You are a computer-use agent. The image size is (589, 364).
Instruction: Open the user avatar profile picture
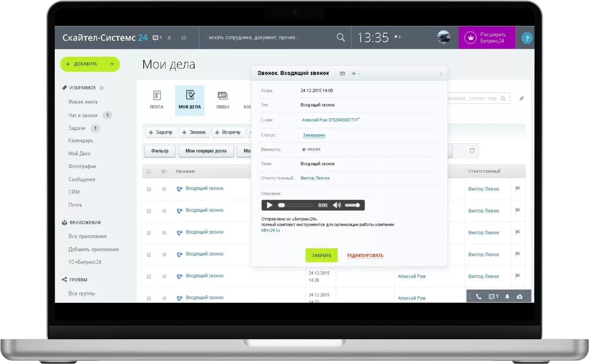[443, 38]
